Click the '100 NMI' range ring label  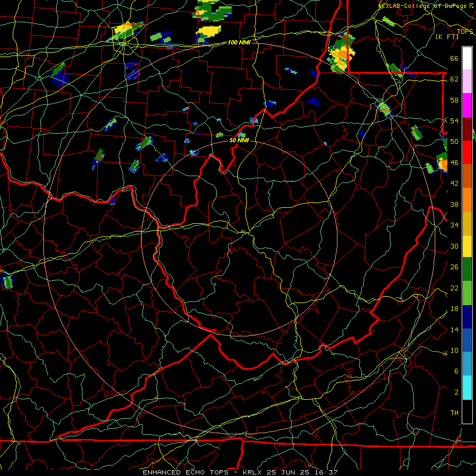[239, 42]
